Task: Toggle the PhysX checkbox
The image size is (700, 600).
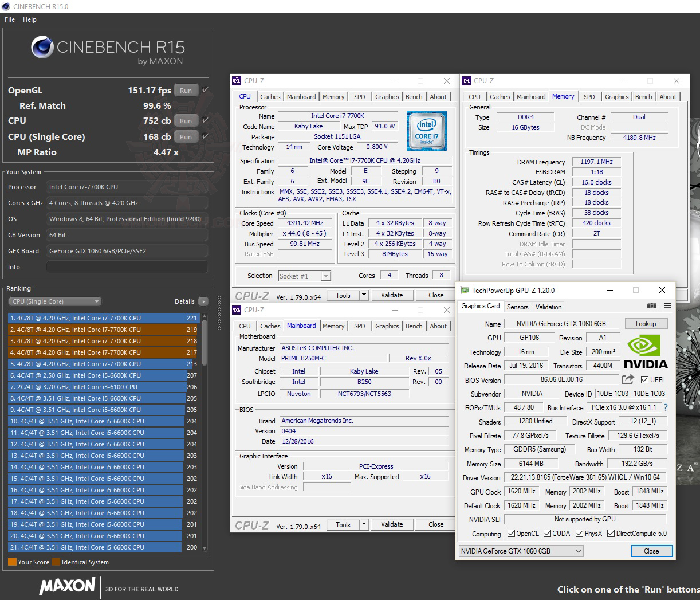Action: click(579, 534)
